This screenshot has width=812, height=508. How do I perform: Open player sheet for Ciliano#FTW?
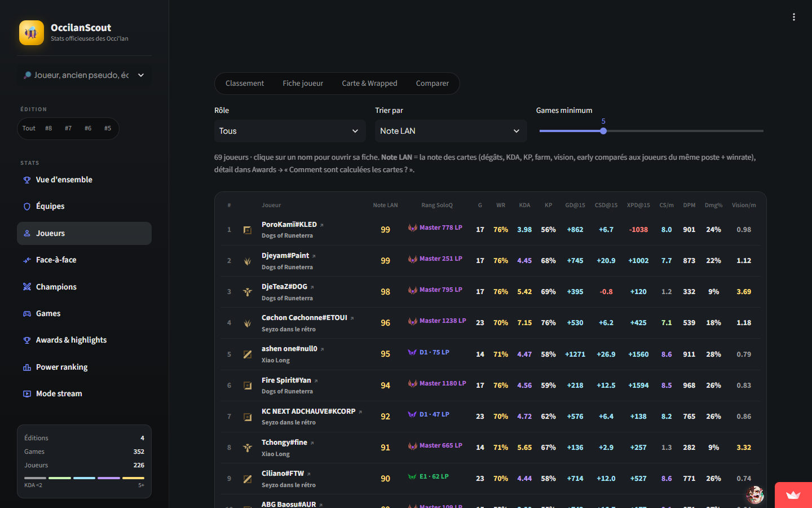283,474
